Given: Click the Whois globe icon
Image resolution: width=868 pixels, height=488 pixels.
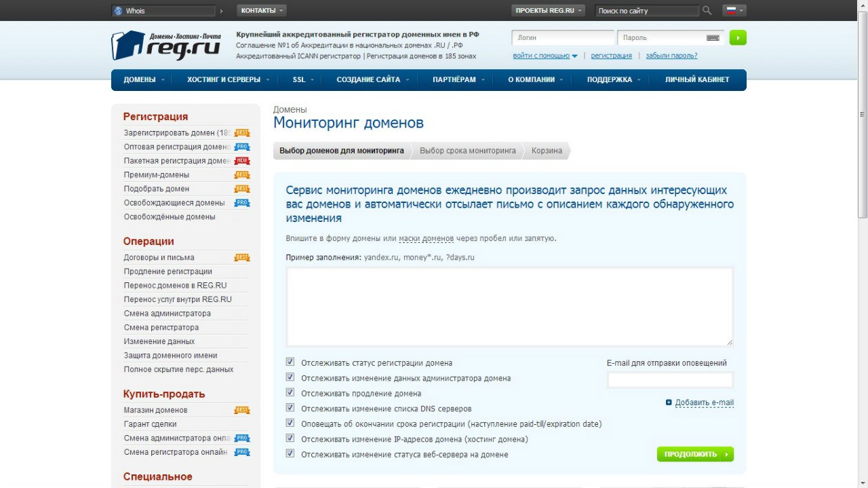Looking at the screenshot, I should tap(118, 11).
